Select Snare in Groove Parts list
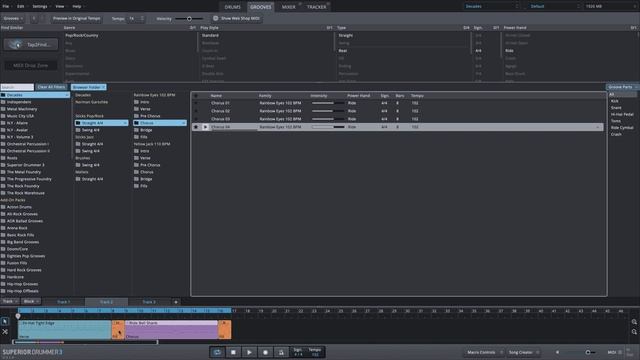Viewport: 640px width, 360px height. pos(616,108)
